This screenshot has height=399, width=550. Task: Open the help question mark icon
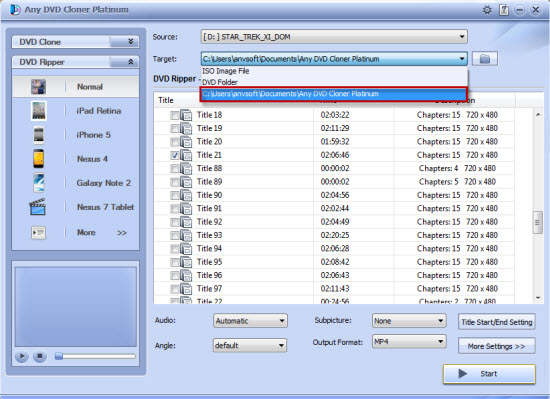[504, 10]
